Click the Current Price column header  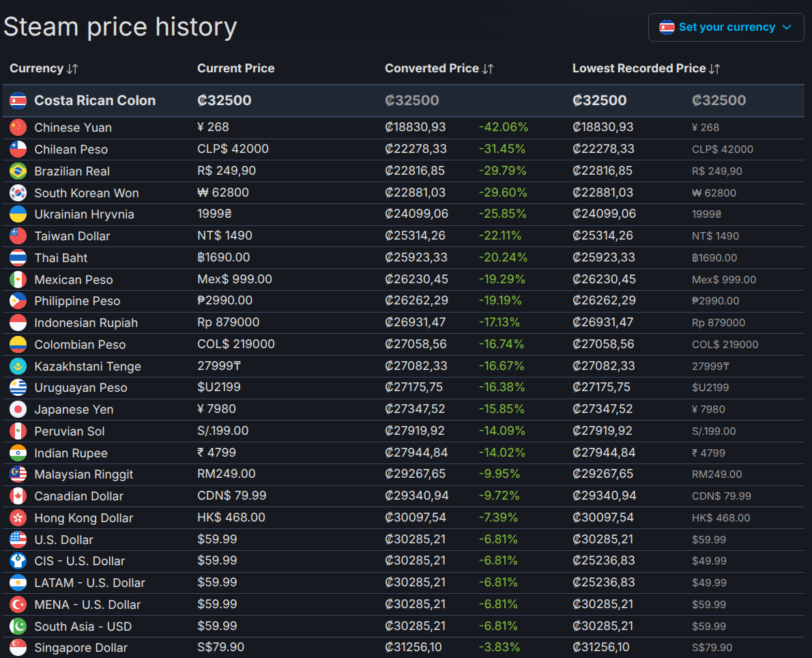pos(235,68)
